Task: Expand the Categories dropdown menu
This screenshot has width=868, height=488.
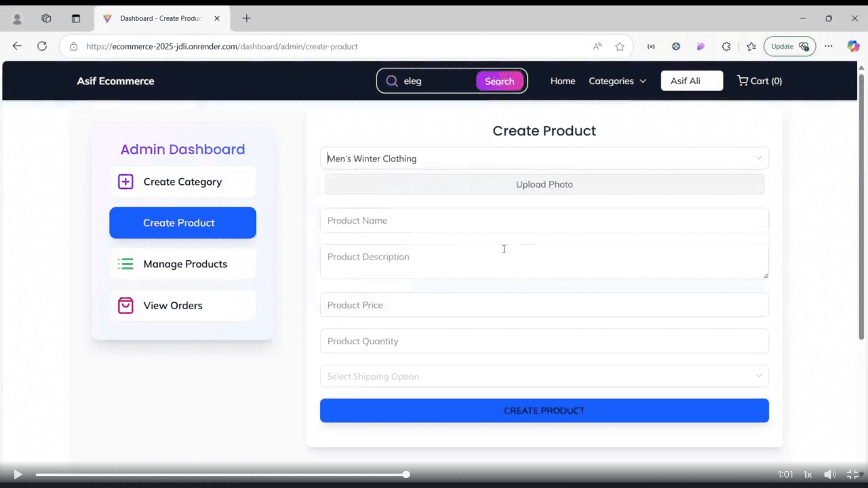Action: pyautogui.click(x=617, y=81)
